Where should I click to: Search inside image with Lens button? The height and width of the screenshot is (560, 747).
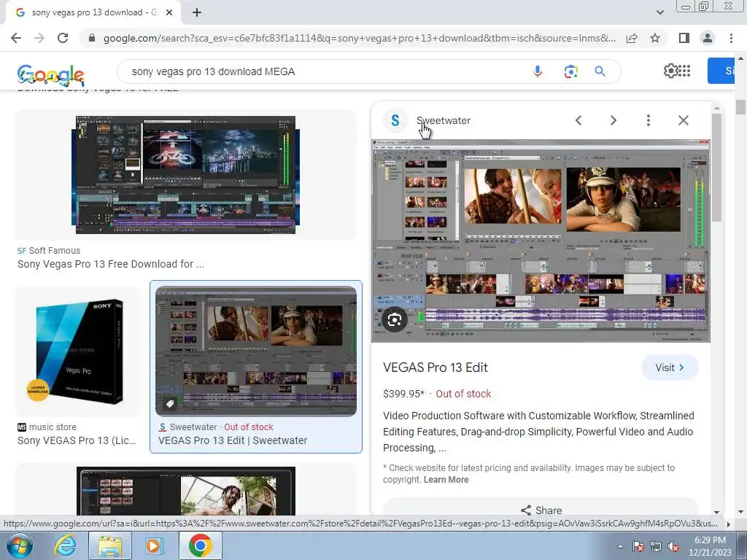(x=395, y=319)
